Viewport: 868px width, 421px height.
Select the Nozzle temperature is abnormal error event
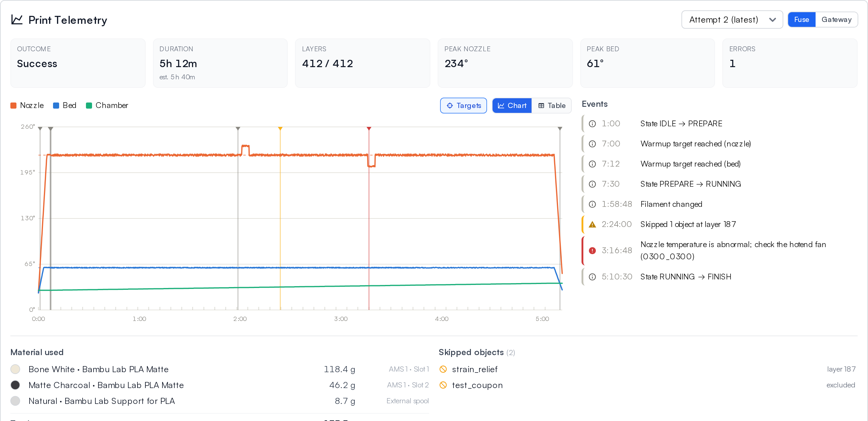[719, 250]
